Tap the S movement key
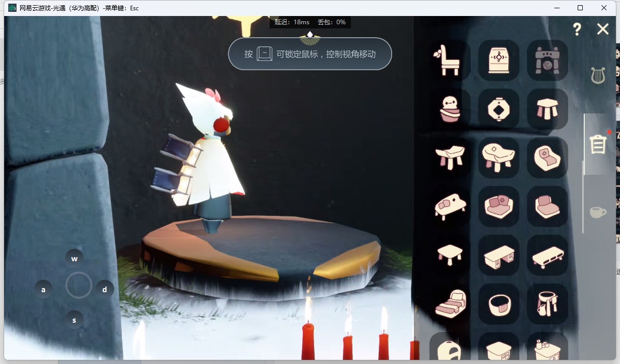The image size is (620, 364). tap(74, 320)
